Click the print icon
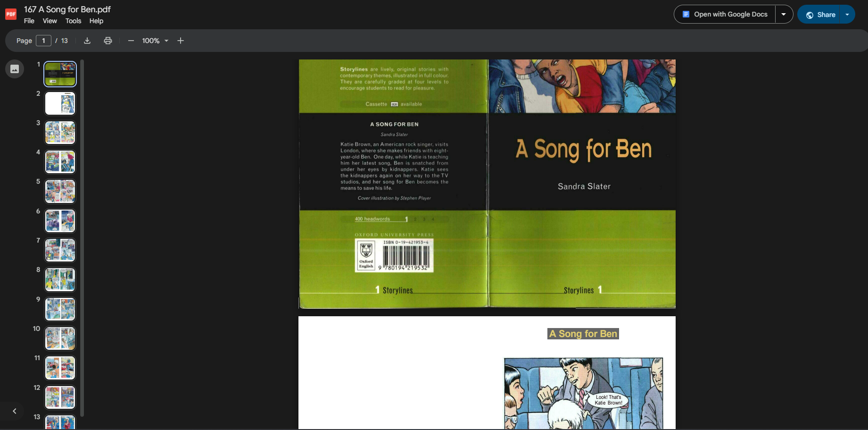The height and width of the screenshot is (430, 868). pyautogui.click(x=108, y=41)
